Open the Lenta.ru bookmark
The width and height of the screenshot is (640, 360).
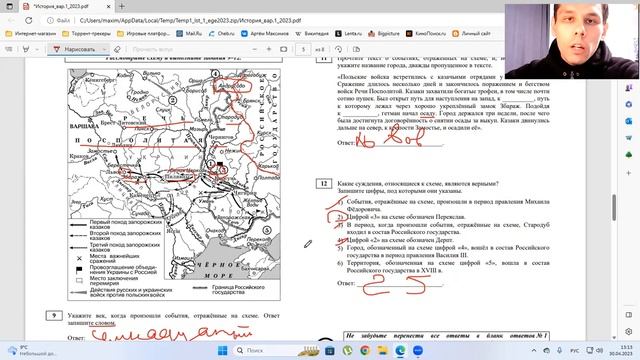pyautogui.click(x=349, y=33)
